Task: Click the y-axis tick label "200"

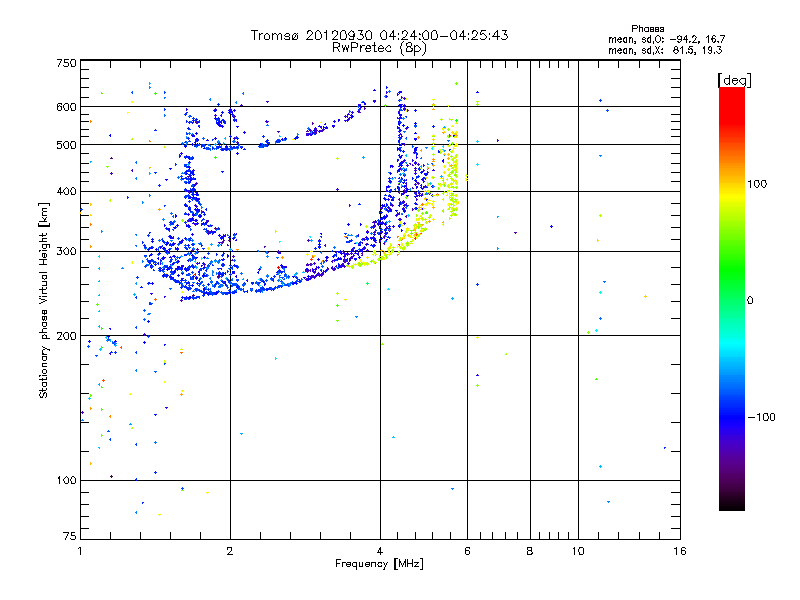Action: click(x=66, y=336)
